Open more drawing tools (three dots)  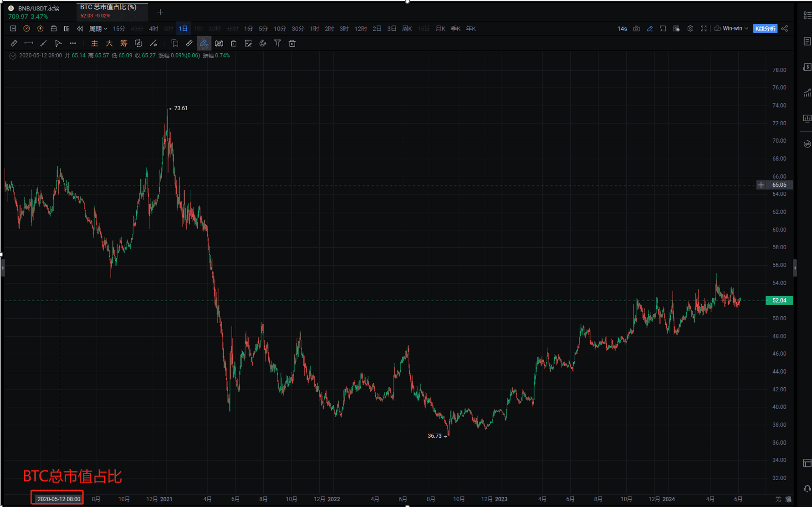tap(73, 43)
